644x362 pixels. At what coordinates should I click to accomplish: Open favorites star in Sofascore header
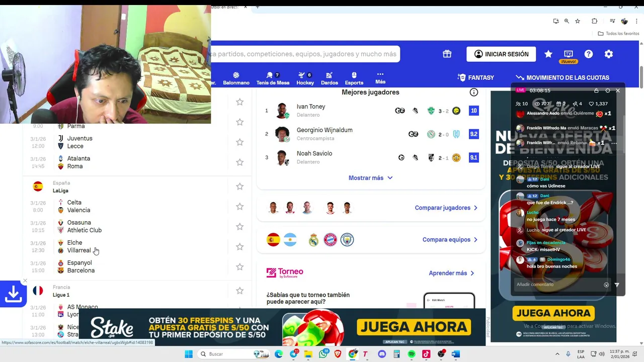548,54
